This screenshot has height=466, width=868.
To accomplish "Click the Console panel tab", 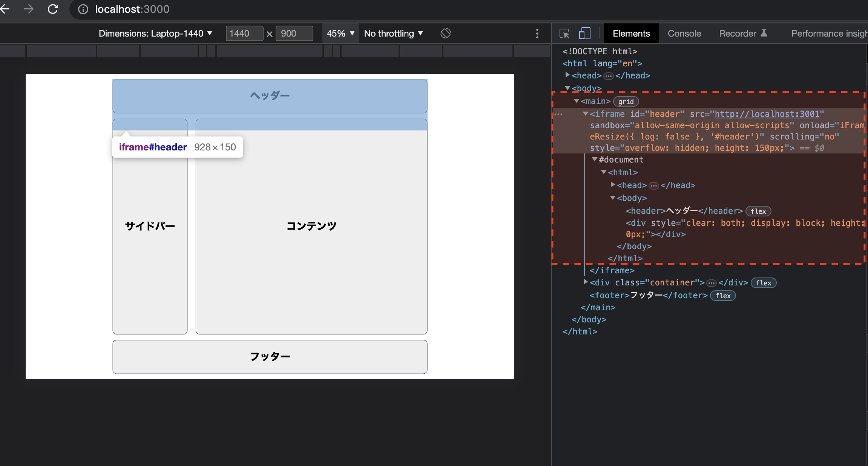I will pos(684,33).
